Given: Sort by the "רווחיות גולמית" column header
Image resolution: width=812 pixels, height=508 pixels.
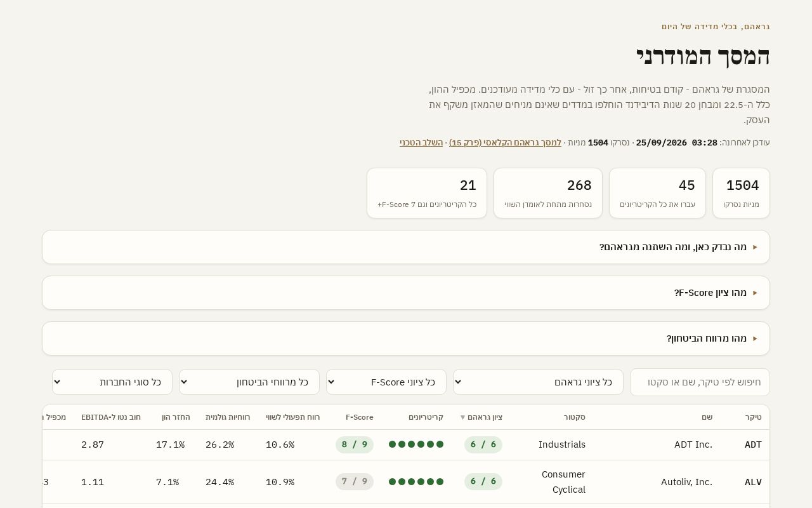Looking at the screenshot, I should (228, 417).
